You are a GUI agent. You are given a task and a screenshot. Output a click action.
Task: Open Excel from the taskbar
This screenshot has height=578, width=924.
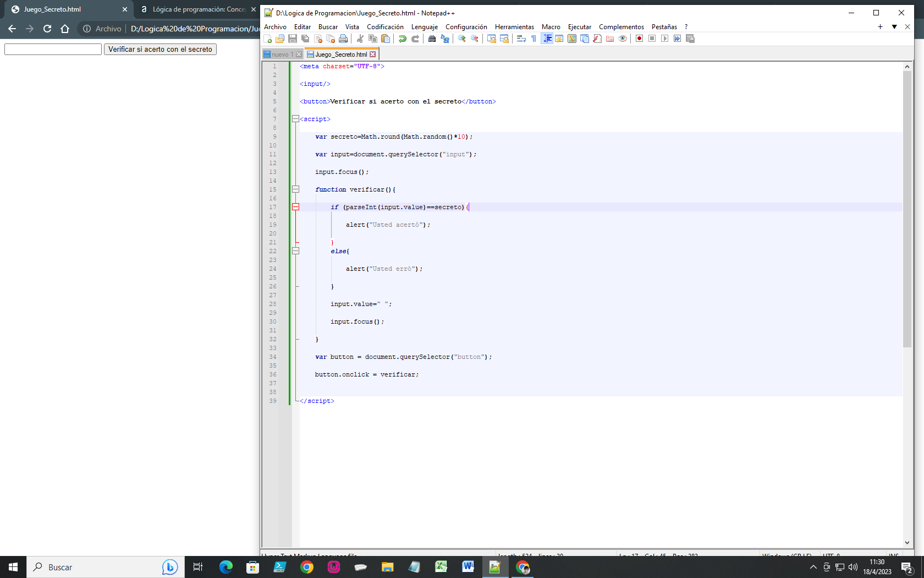pyautogui.click(x=441, y=567)
